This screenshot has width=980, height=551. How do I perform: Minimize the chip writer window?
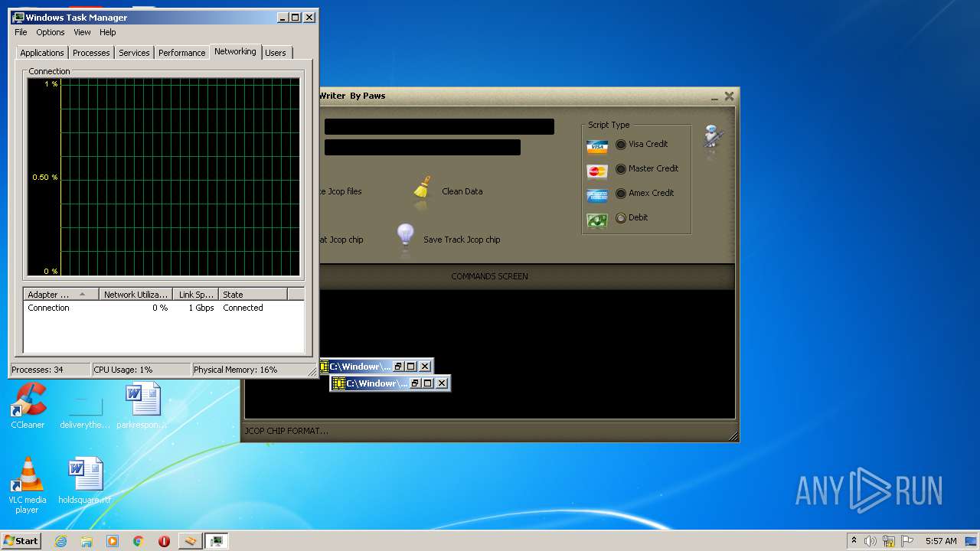coord(714,96)
